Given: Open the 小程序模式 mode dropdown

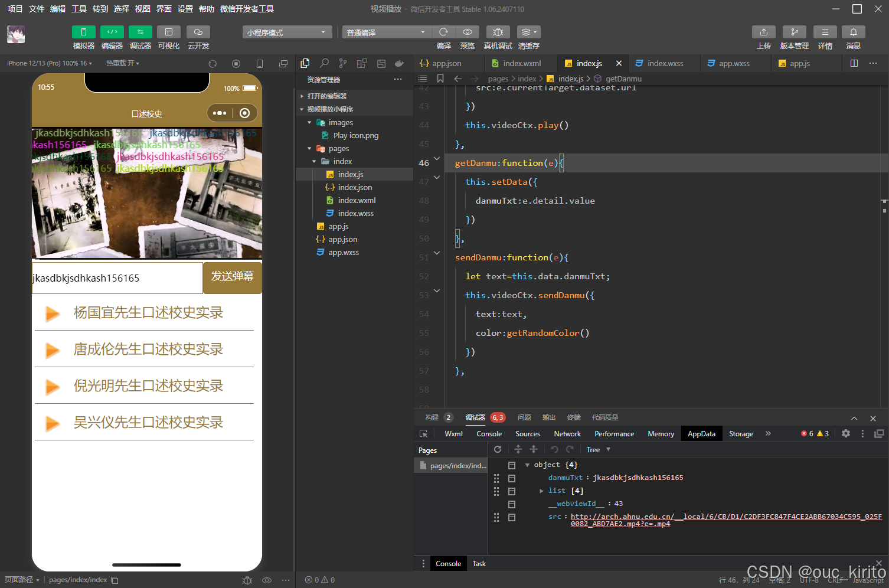Looking at the screenshot, I should tap(287, 32).
